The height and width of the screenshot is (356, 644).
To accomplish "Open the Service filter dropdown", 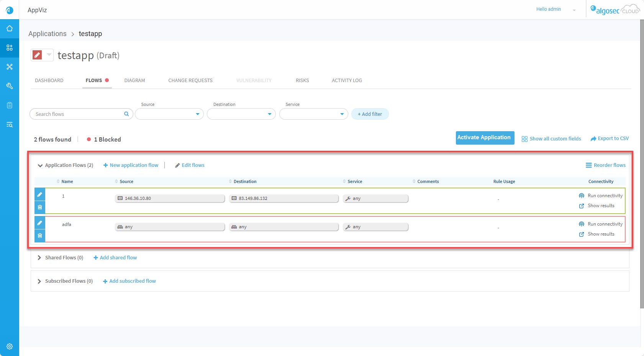I will pos(313,114).
